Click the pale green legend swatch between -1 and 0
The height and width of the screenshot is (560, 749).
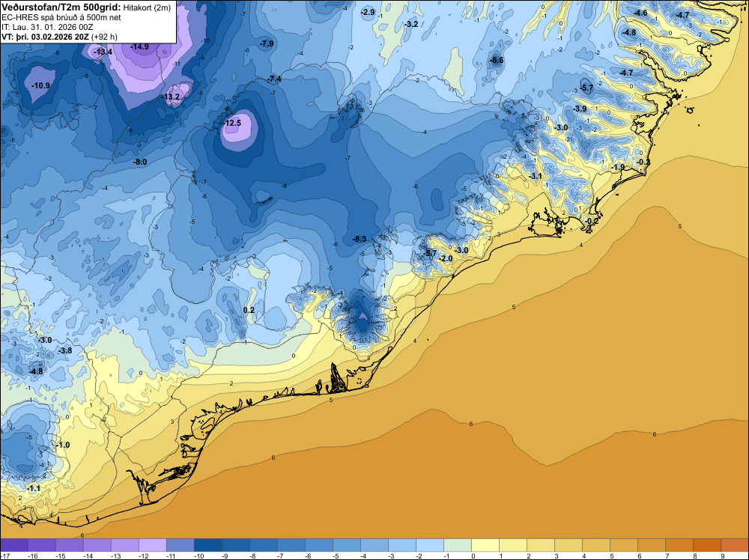click(x=458, y=546)
